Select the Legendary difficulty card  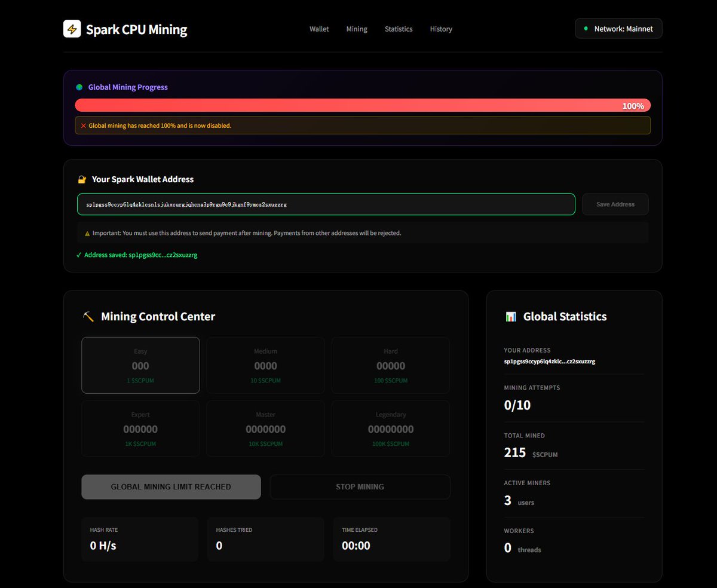(391, 428)
